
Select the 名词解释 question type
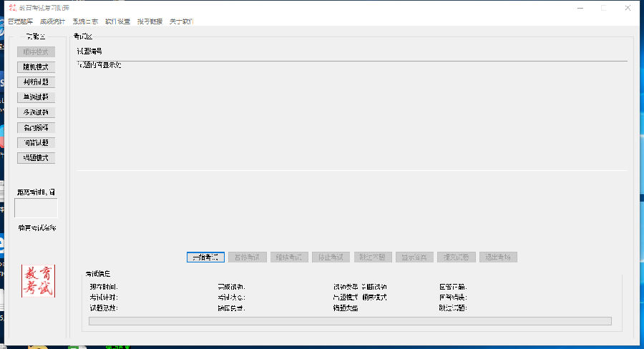[x=36, y=127]
